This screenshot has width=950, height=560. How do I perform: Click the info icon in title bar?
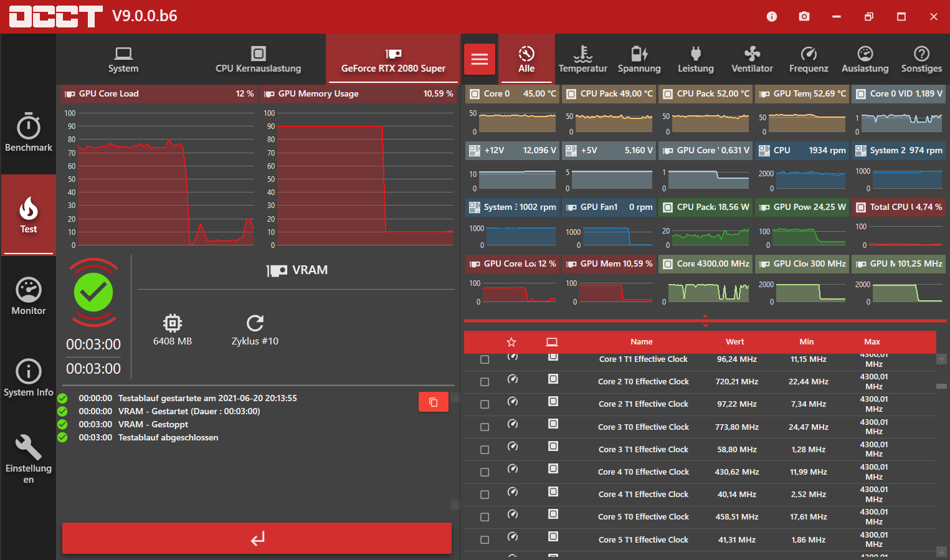point(772,17)
